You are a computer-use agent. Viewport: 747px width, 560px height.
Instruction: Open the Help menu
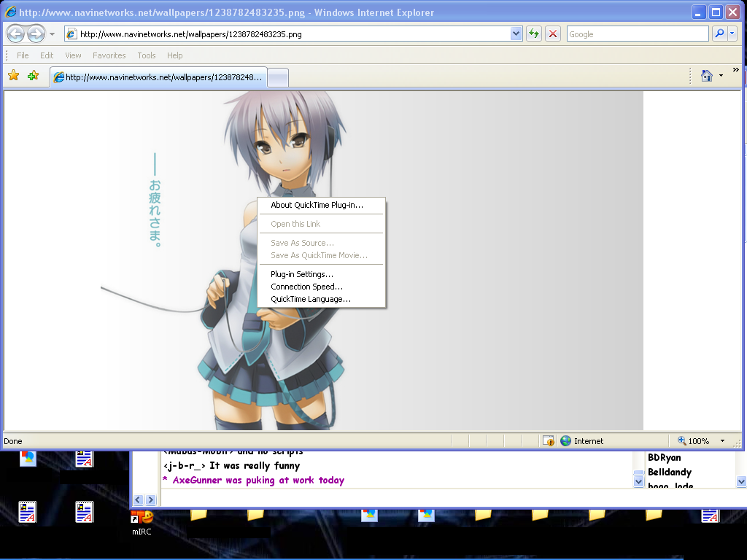175,55
